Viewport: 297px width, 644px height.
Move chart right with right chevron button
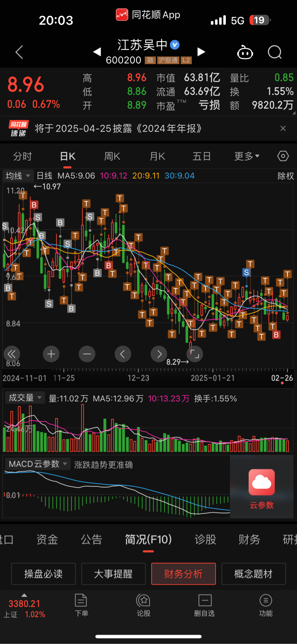(159, 354)
